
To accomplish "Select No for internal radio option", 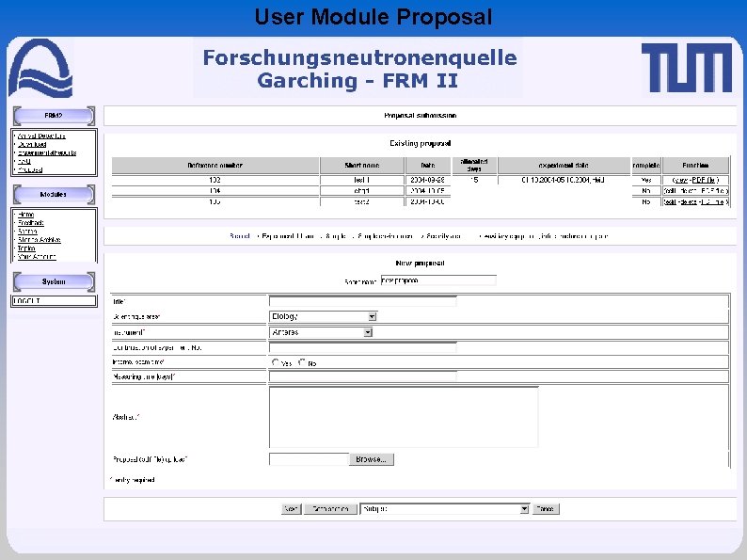I will click(302, 362).
